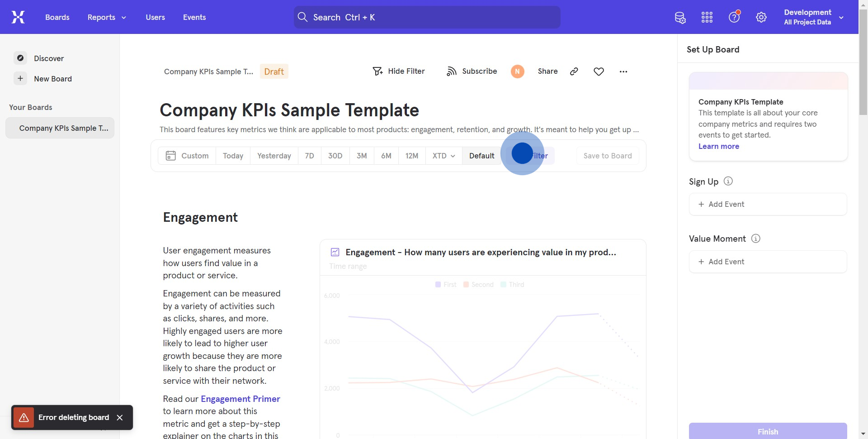Open the apps grid icon
Viewport: 868px width, 439px height.
tap(707, 18)
